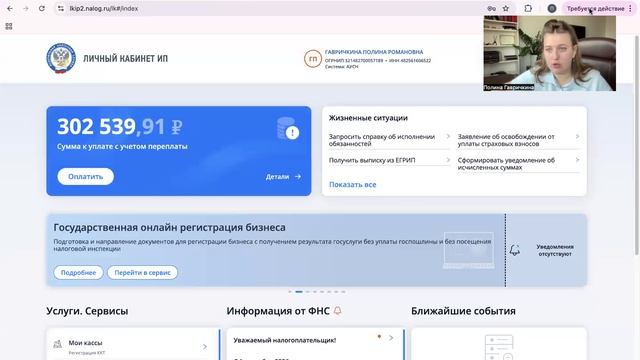Open the 'Уважаемый налогоплательщик!' message

click(284, 340)
